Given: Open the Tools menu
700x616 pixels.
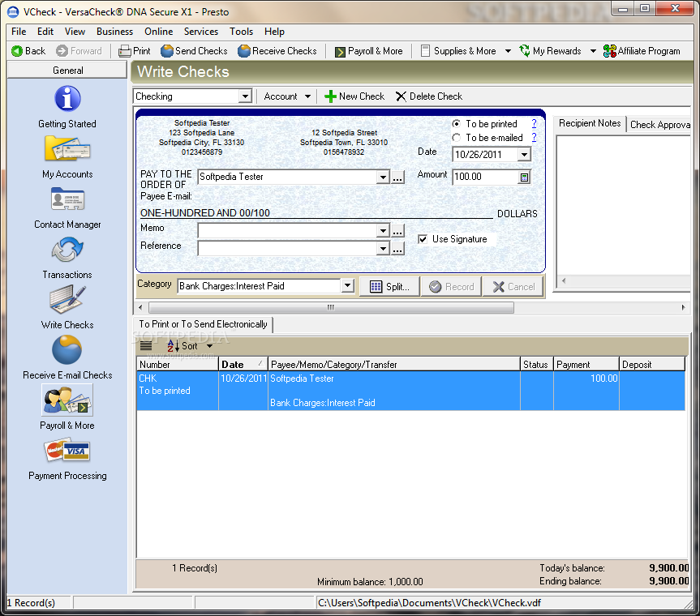Looking at the screenshot, I should [241, 32].
